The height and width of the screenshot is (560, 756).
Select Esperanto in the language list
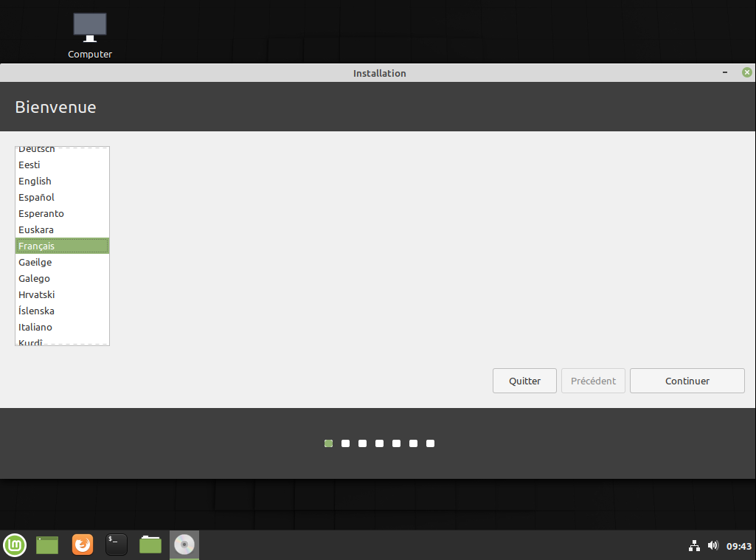pos(41,213)
